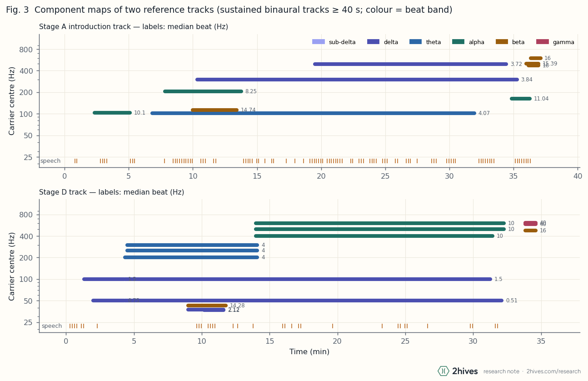Viewport: 588px width, 381px height.
Task: Select Stage A alpha bar labelled 10.1
Action: tap(112, 113)
